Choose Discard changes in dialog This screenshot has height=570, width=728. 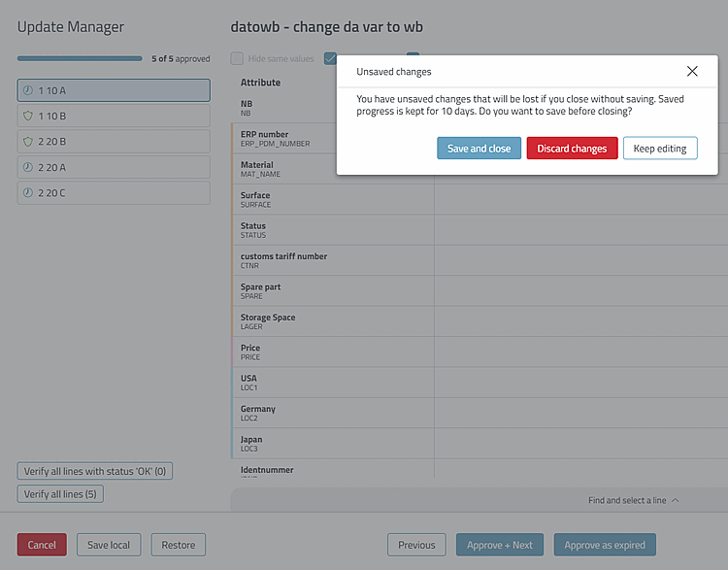(x=572, y=149)
